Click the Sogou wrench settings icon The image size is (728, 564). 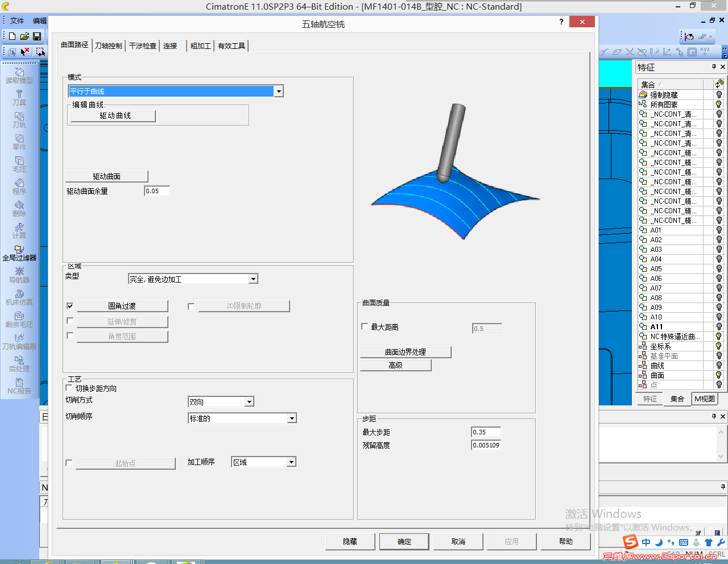point(721,542)
